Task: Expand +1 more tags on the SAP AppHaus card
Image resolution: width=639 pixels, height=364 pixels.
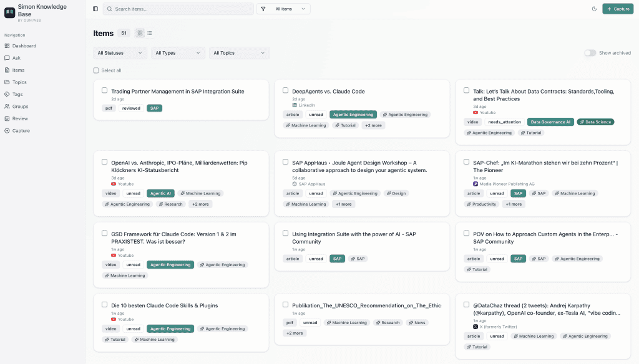Action: coord(344,204)
